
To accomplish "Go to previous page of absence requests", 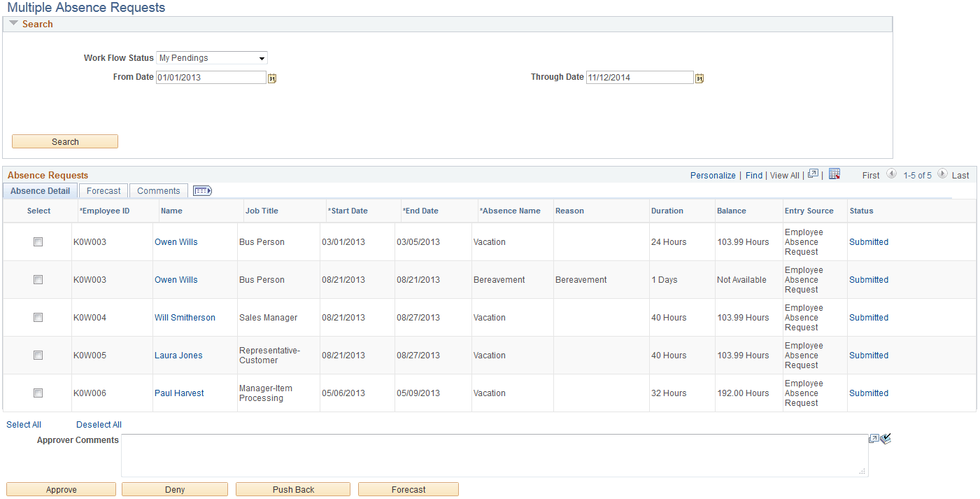I will point(892,174).
